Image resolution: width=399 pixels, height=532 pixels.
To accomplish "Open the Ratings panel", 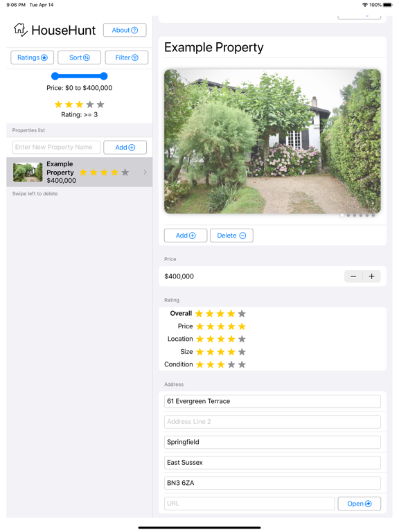I will click(x=33, y=57).
